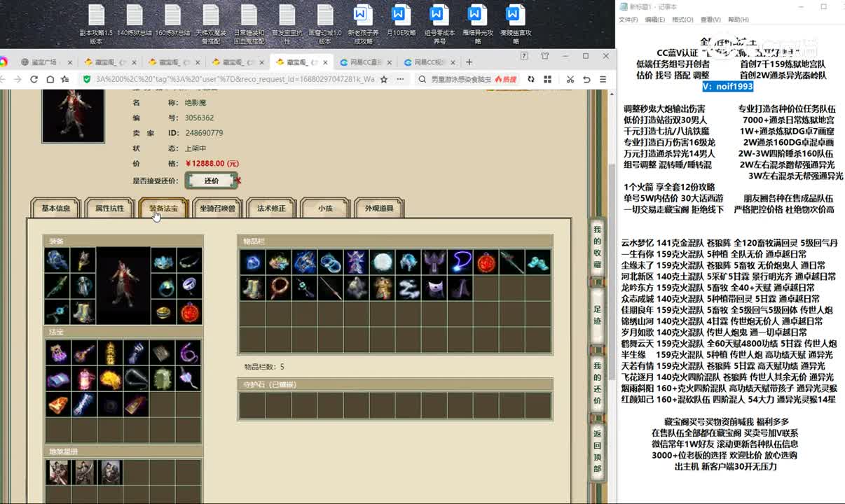Reload the current browser page
This screenshot has width=845, height=504.
click(34, 79)
